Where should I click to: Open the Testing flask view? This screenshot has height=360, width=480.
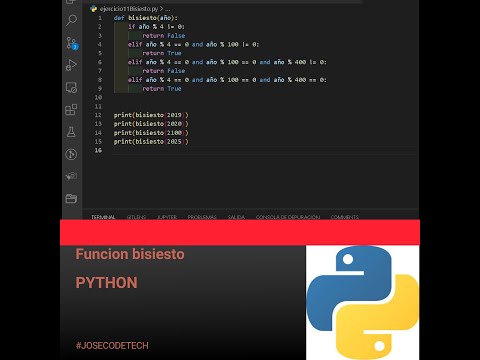pyautogui.click(x=71, y=132)
